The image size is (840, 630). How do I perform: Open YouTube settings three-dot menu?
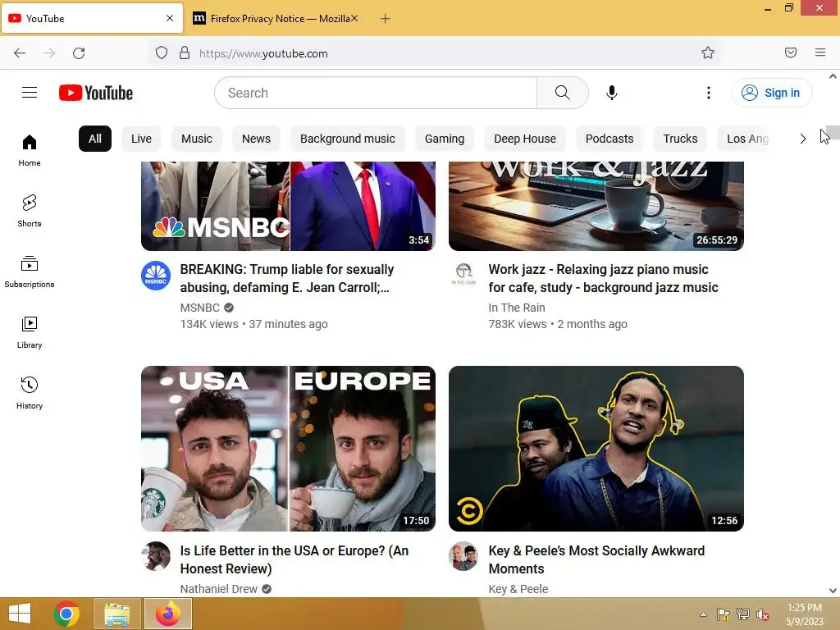coord(708,93)
